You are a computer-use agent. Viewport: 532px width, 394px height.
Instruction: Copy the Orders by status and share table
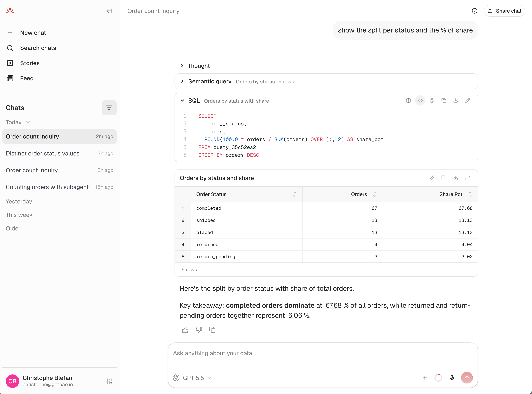click(x=444, y=178)
